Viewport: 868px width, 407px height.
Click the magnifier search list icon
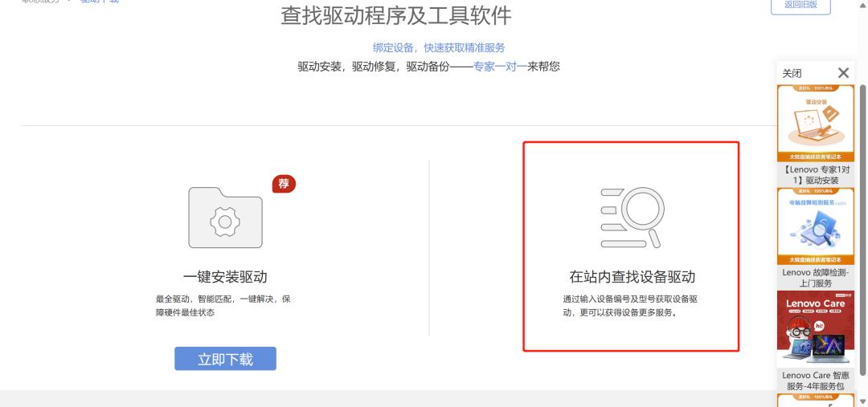631,218
